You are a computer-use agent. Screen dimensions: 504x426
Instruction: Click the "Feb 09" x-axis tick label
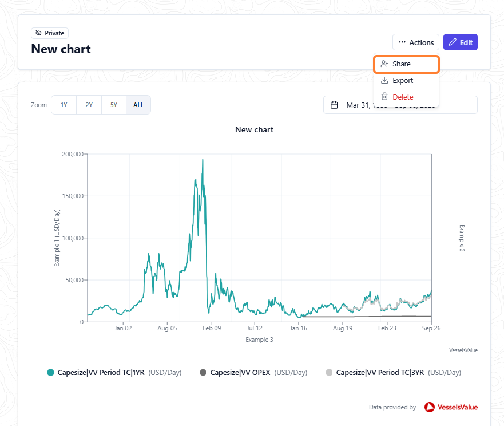[212, 328]
